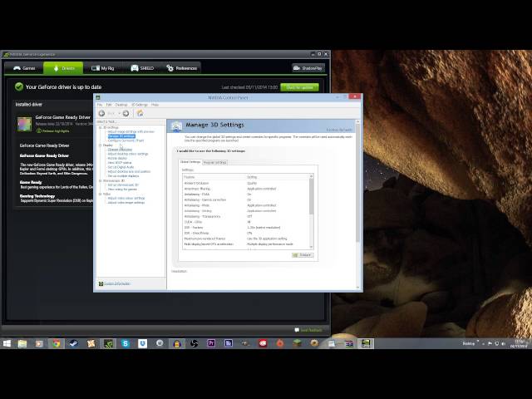Select Set up digital audio
532x399 pixels.
(121, 167)
